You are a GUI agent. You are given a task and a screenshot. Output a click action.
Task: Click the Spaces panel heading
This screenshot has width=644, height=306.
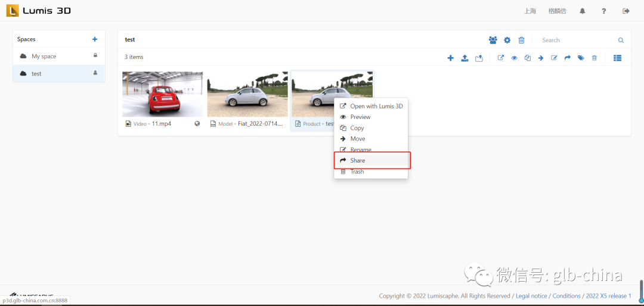point(26,39)
